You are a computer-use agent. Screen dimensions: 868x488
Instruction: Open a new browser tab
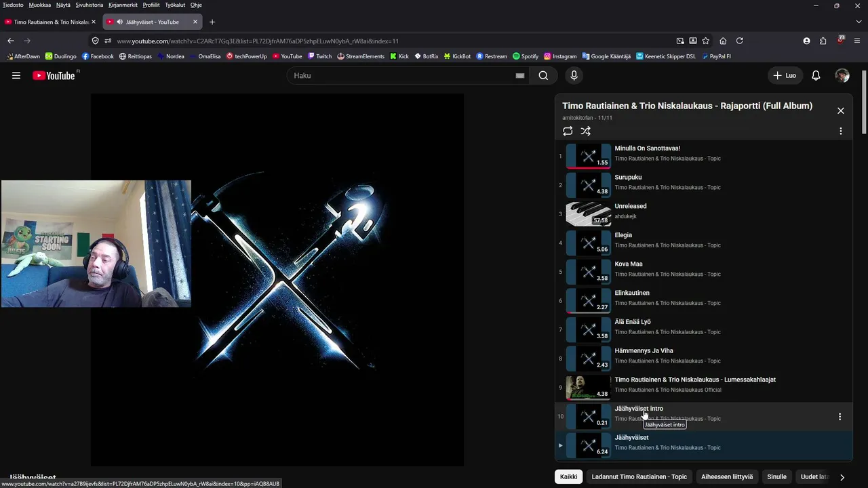pos(212,22)
